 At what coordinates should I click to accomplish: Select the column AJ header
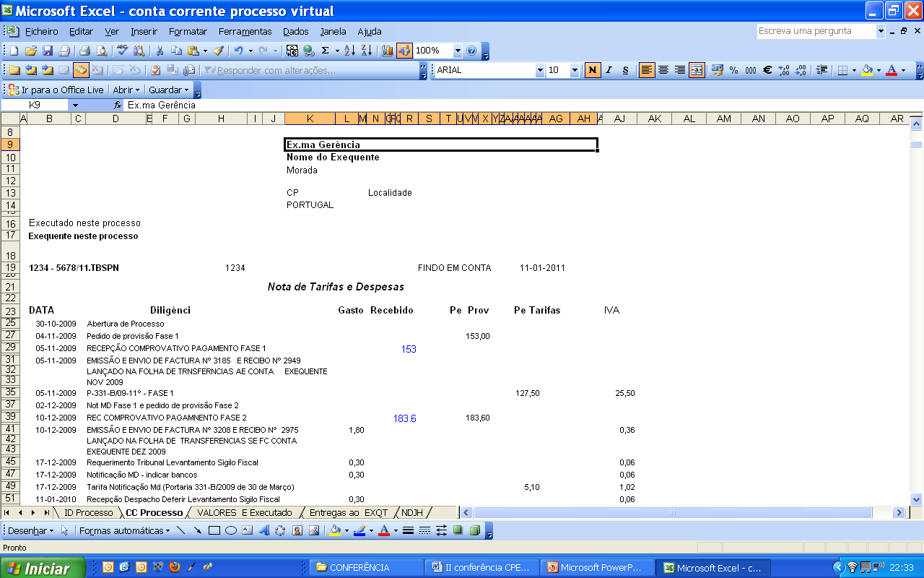(x=619, y=118)
